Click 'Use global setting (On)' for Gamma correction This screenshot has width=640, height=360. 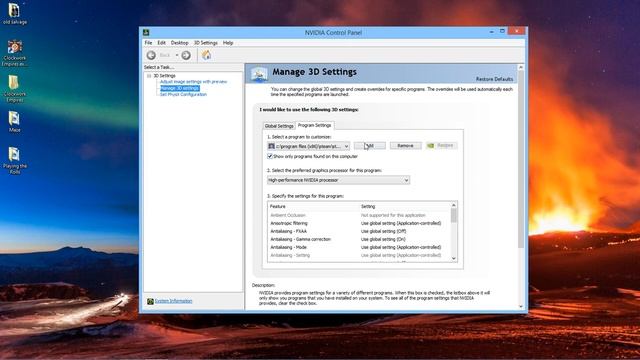(x=383, y=239)
